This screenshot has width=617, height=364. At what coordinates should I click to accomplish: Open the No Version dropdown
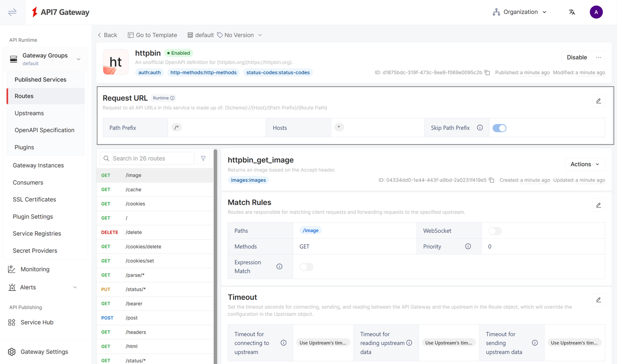point(240,35)
